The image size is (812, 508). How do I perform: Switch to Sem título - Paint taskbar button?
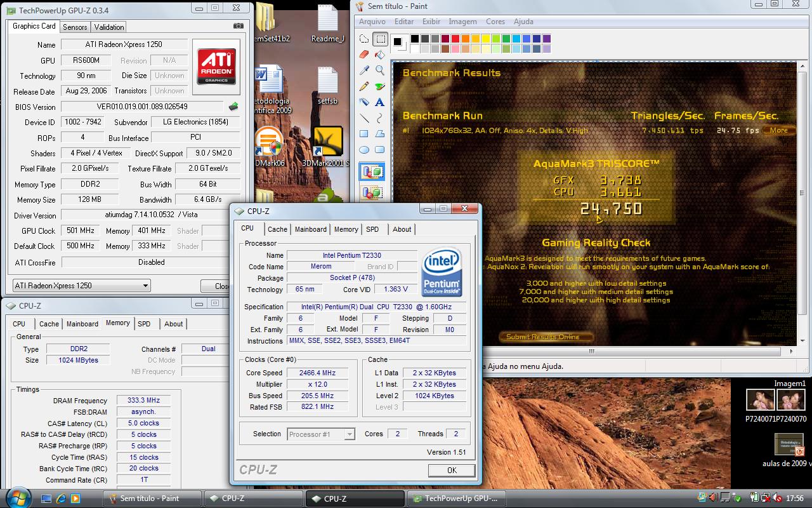point(152,498)
